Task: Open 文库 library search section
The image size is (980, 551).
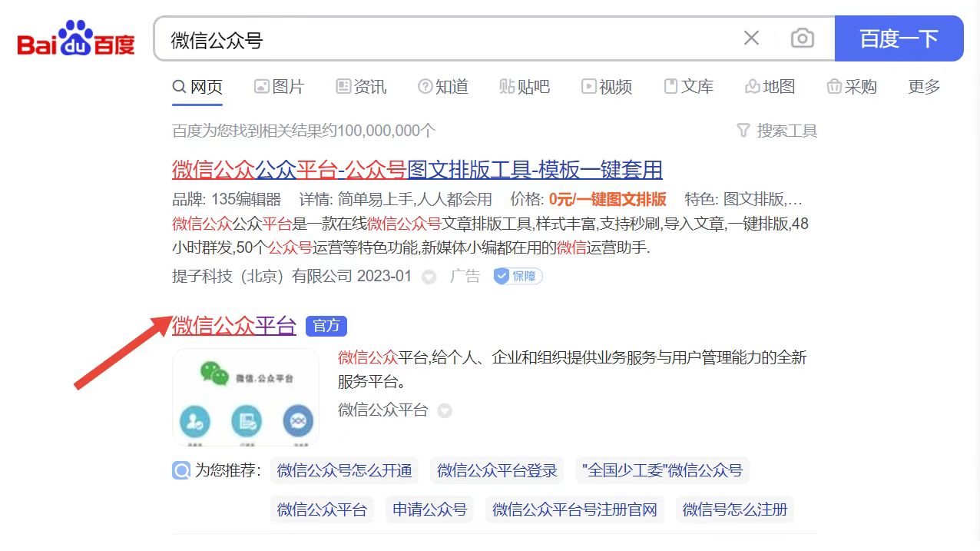Action: coord(689,86)
